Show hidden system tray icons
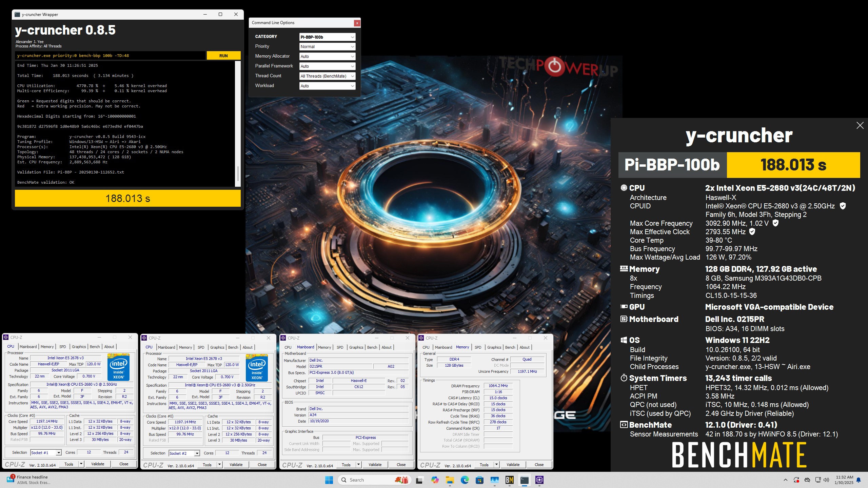The image size is (868, 488). coord(786,480)
